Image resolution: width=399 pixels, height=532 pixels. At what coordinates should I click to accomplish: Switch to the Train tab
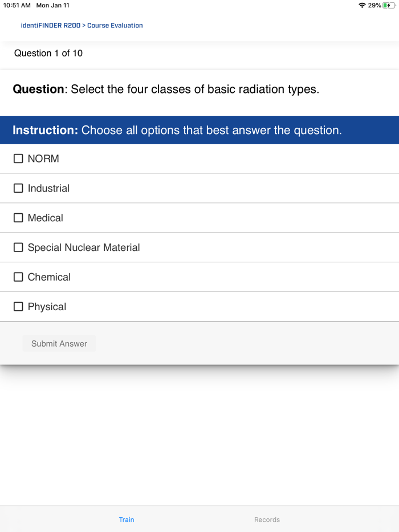click(x=127, y=519)
